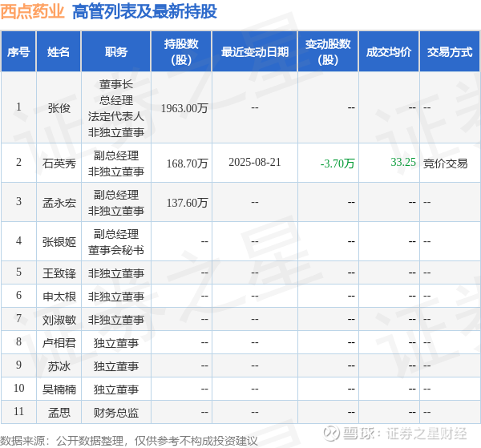The image size is (481, 448).
Task: Select the 137.60万 holdings value
Action: click(188, 203)
